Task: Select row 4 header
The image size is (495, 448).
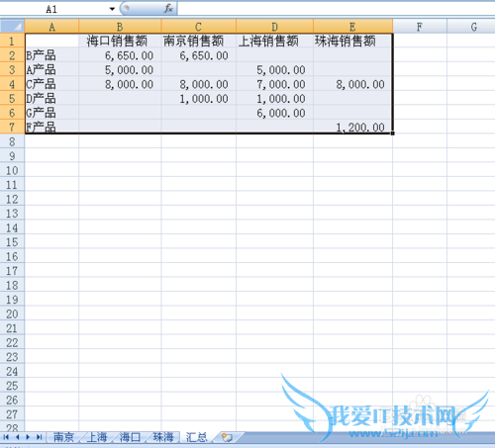Action: point(12,84)
